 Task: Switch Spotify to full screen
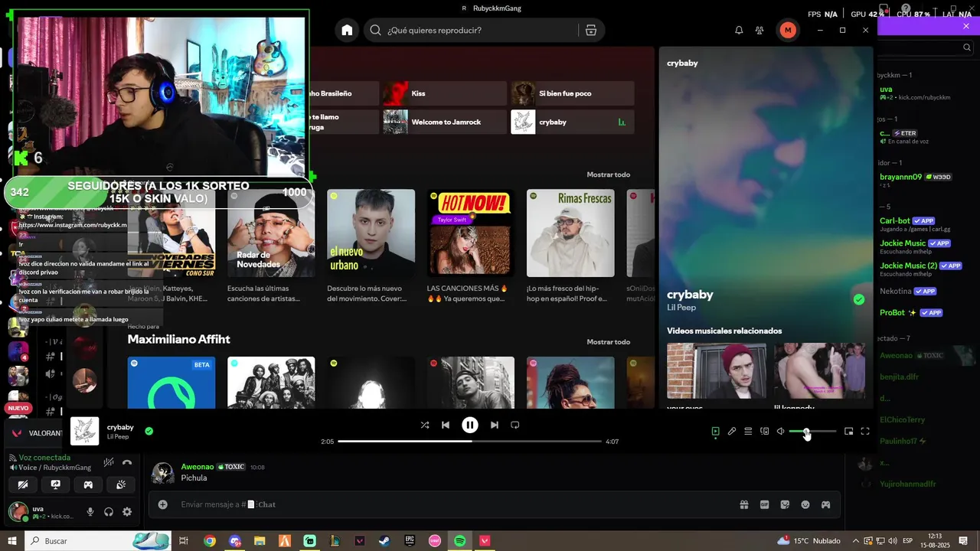click(865, 432)
